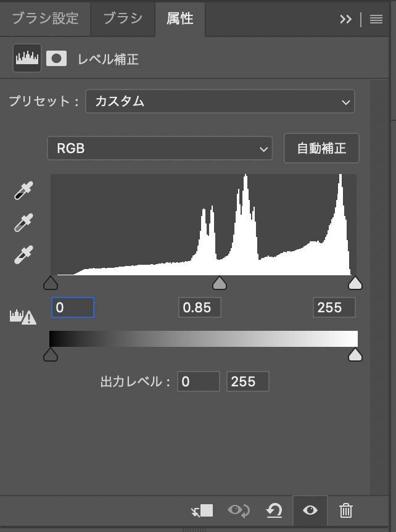Select the black point eyedropper
The height and width of the screenshot is (532, 396).
pos(24,191)
